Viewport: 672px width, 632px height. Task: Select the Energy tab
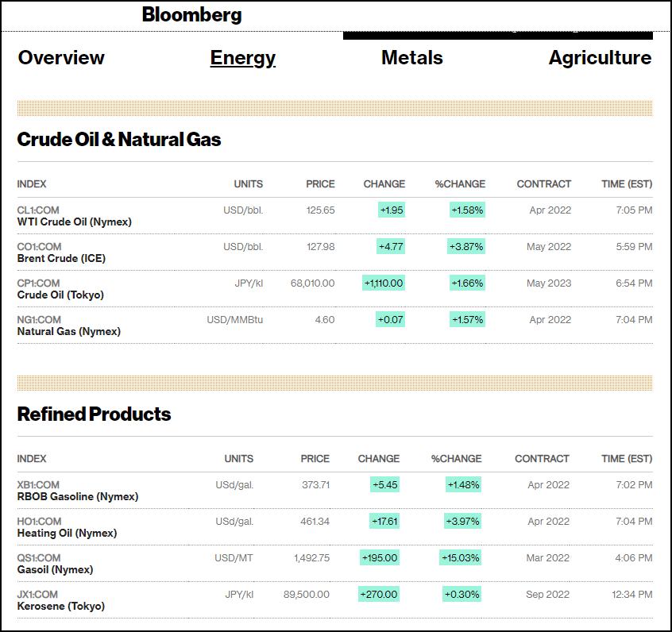tap(242, 58)
